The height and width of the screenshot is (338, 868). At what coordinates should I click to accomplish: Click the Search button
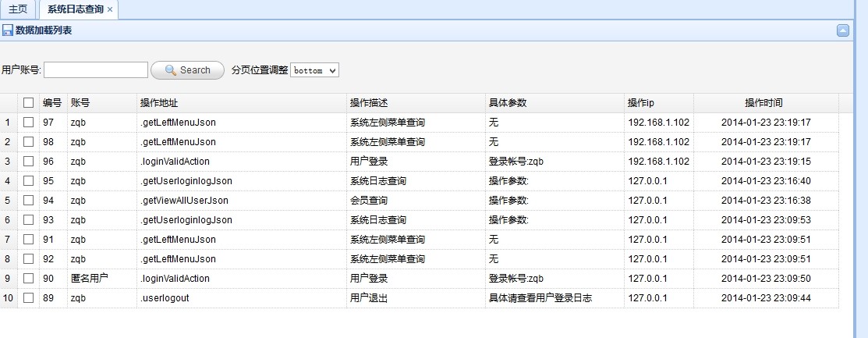187,69
